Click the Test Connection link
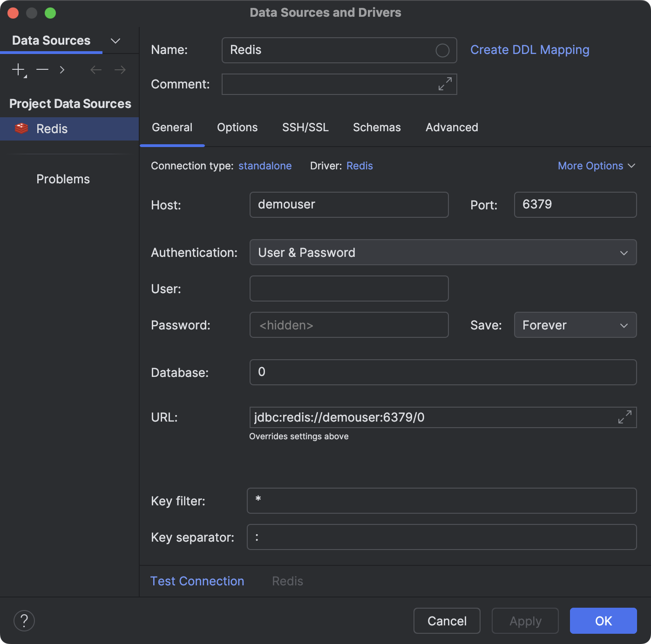Image resolution: width=651 pixels, height=644 pixels. click(197, 581)
